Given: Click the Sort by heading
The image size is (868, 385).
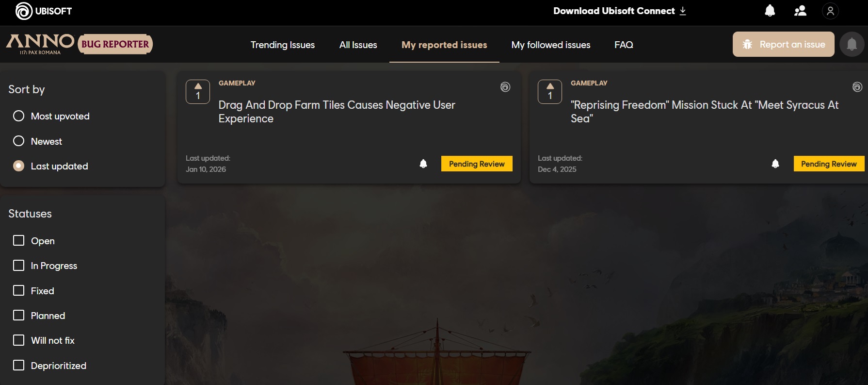Looking at the screenshot, I should [x=27, y=89].
